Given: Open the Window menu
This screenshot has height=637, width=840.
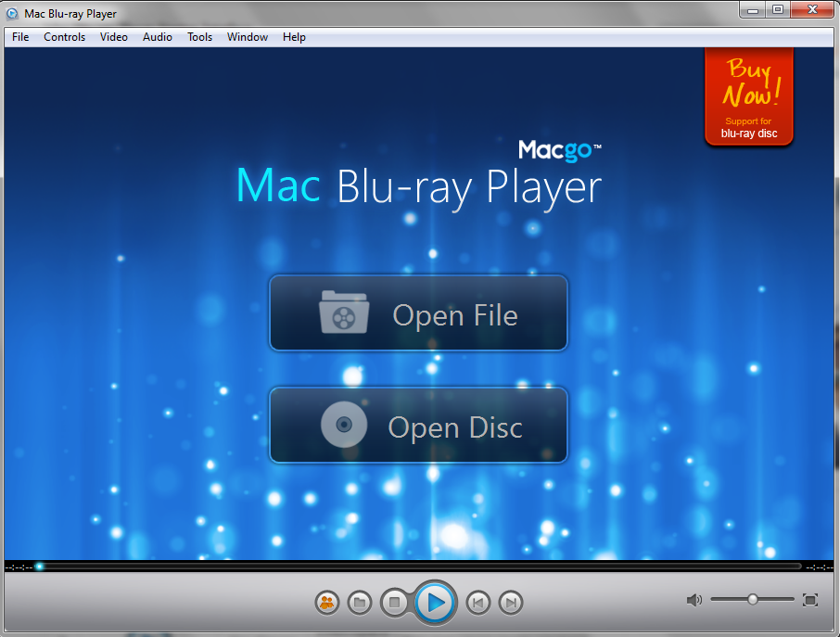Looking at the screenshot, I should [x=248, y=37].
